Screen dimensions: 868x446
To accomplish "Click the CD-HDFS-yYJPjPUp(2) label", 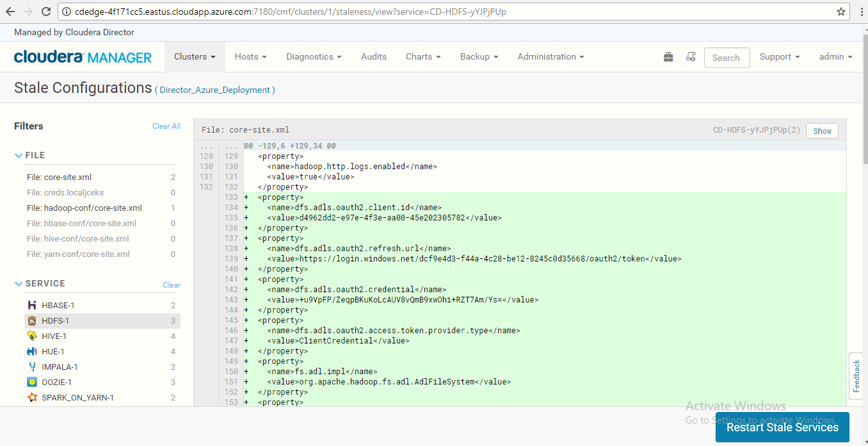I will (757, 130).
